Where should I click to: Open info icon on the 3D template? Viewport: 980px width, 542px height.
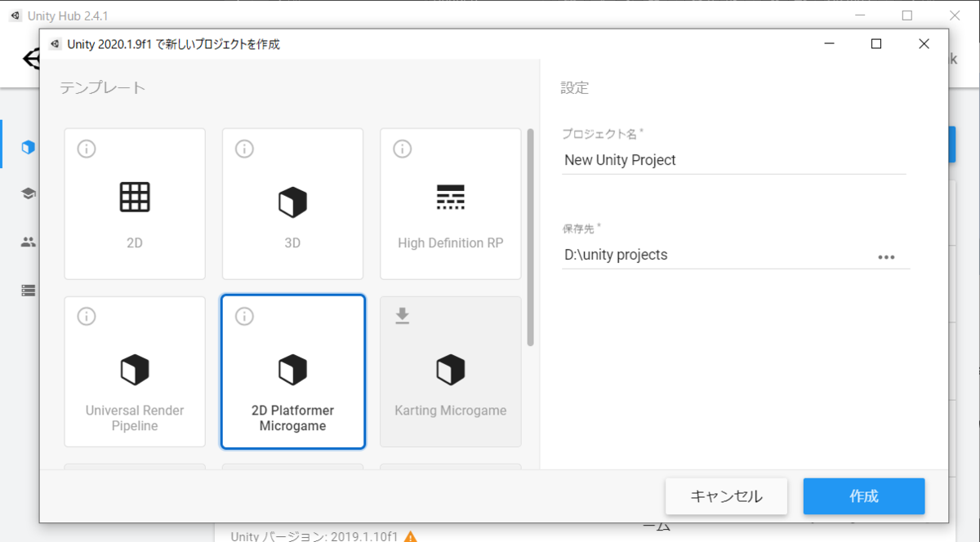(244, 149)
